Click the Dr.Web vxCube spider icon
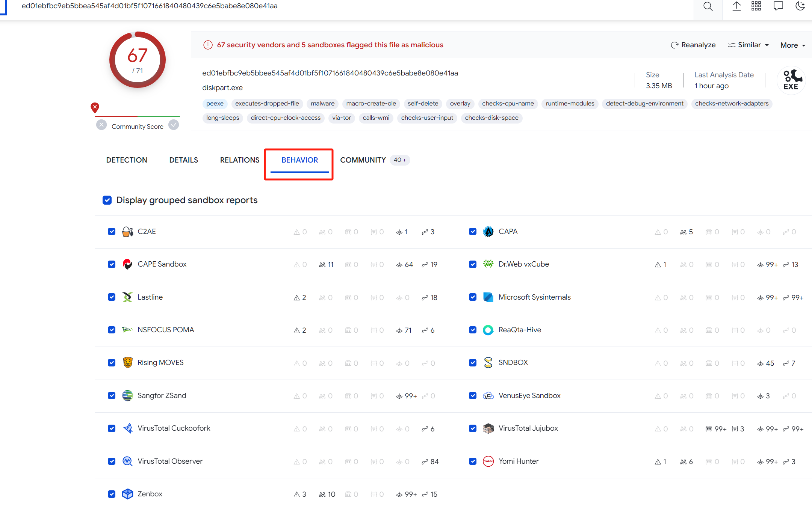Viewport: 812px width, 508px height. click(488, 264)
